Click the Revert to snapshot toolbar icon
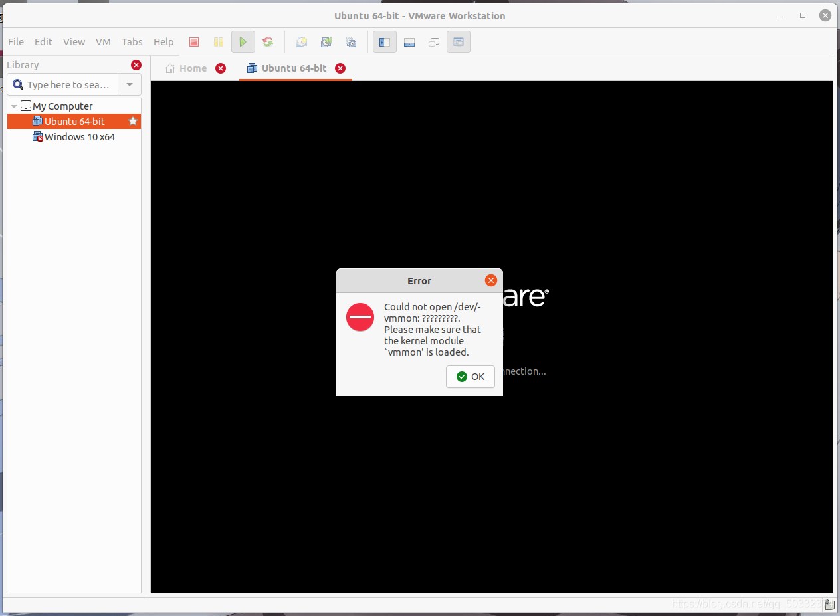840x616 pixels. (326, 42)
